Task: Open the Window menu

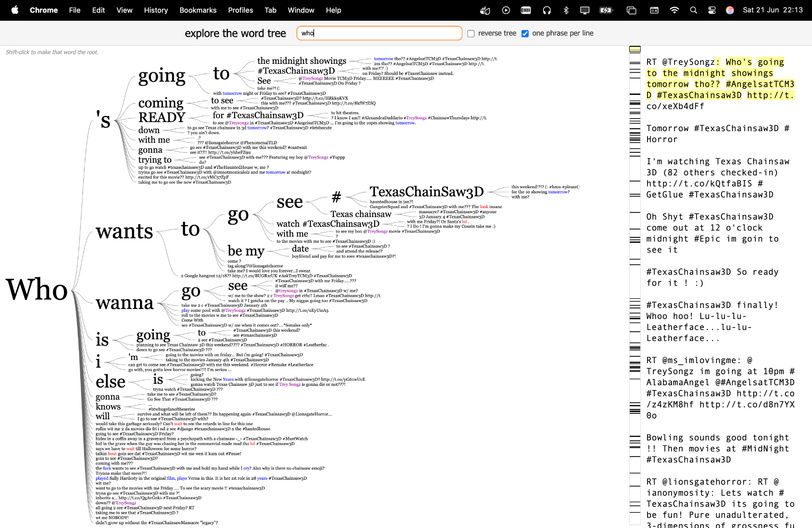Action: 301,10
